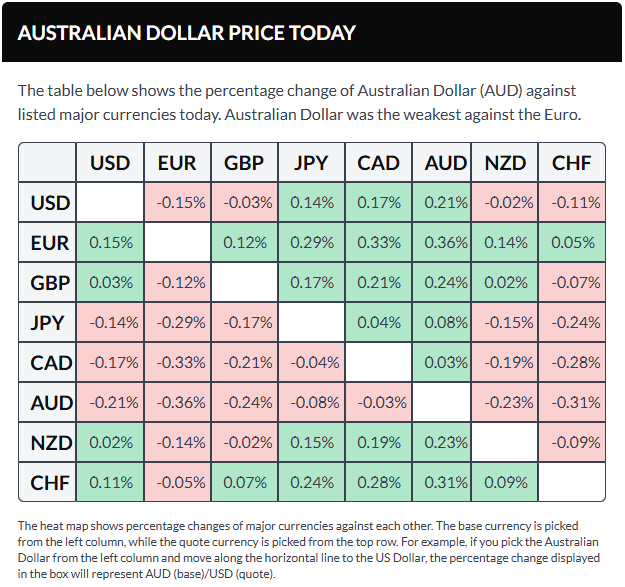Select the CHF column header
This screenshot has width=625, height=587.
point(572,163)
